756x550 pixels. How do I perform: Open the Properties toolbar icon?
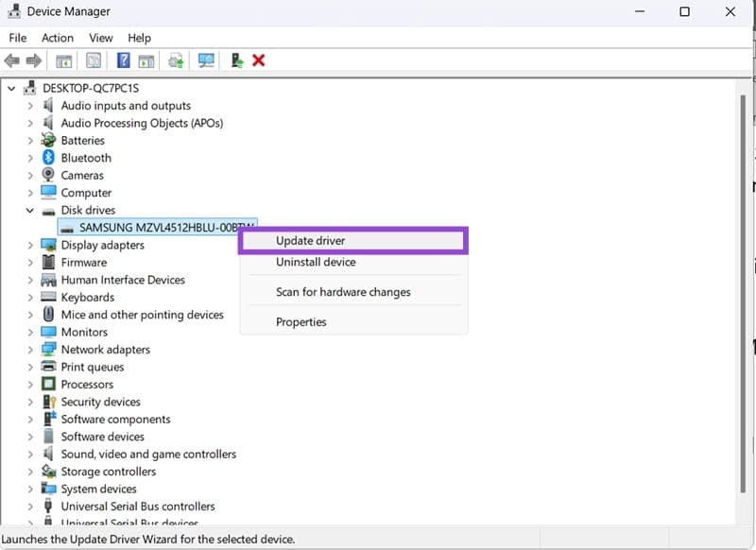click(94, 60)
